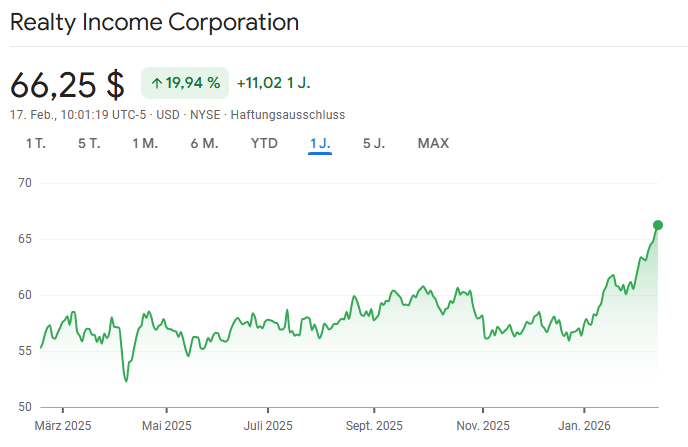Select the YTD tab
The image size is (688, 447).
[x=264, y=143]
